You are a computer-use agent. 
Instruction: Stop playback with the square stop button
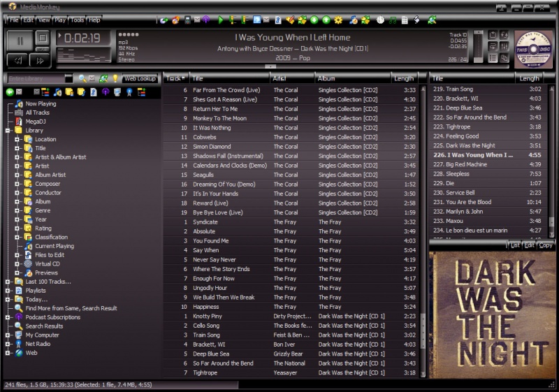42,38
